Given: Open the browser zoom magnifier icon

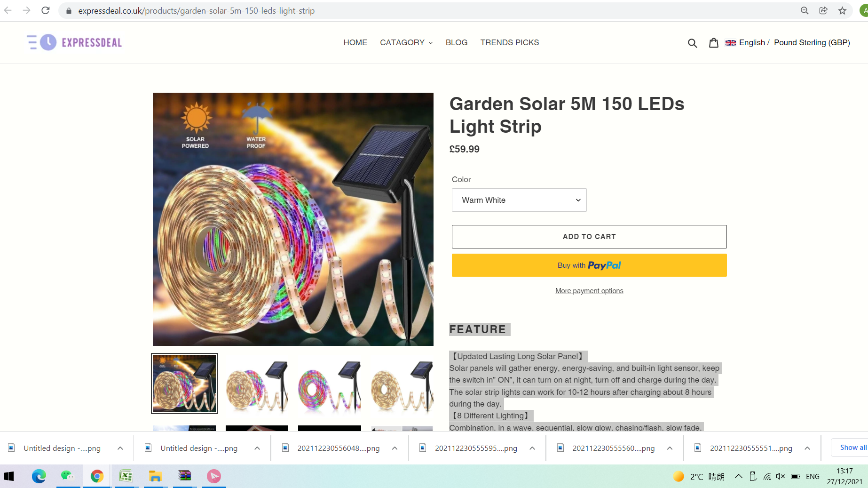Looking at the screenshot, I should (x=805, y=10).
